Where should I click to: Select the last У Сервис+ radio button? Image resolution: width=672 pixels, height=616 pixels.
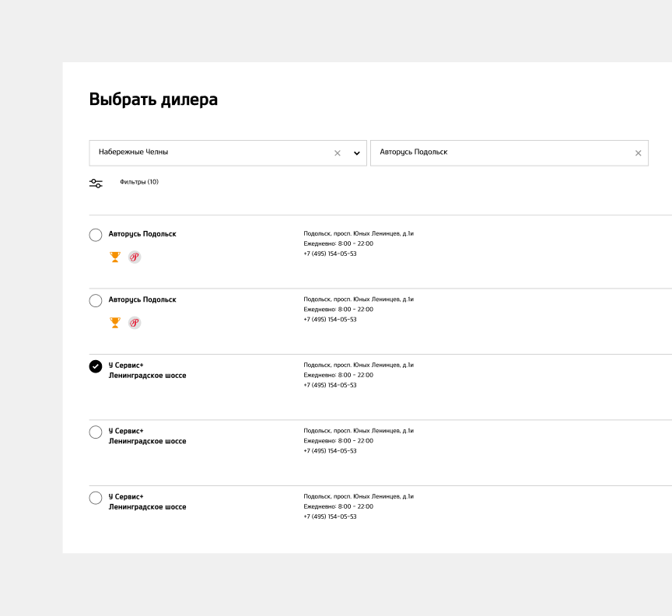(96, 498)
